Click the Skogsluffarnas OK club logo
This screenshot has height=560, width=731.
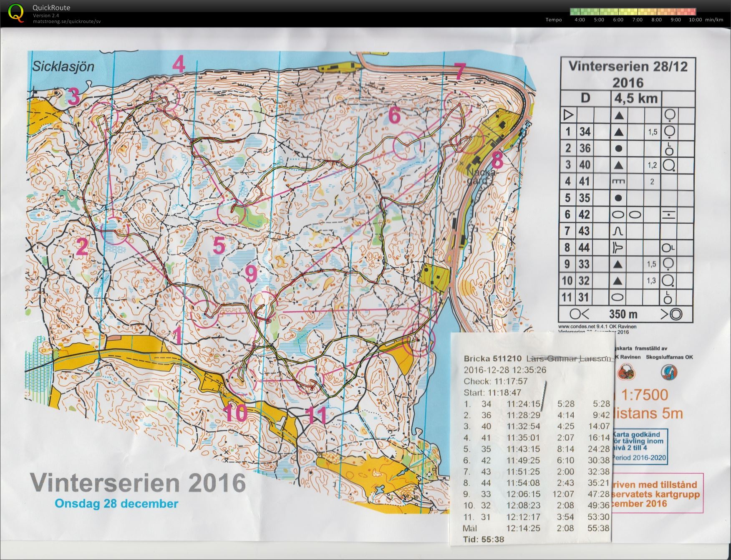click(669, 371)
